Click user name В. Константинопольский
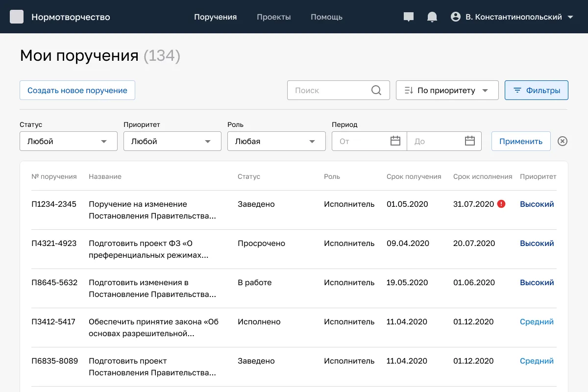588x392 pixels. coord(514,17)
